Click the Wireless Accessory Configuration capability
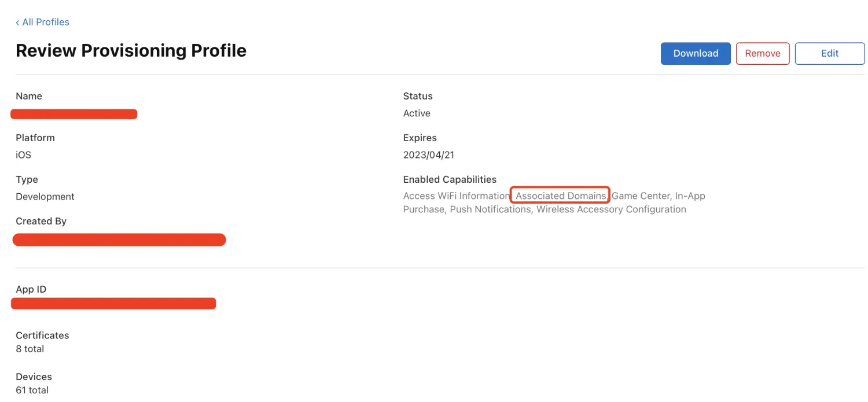The width and height of the screenshot is (868, 402). point(611,209)
